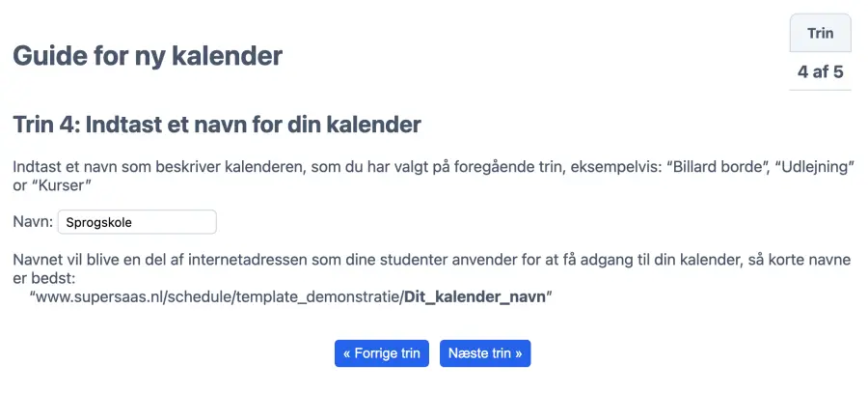Viewport: 868px width, 393px height.
Task: Click the « arrow on Forrige trin
Action: [347, 353]
